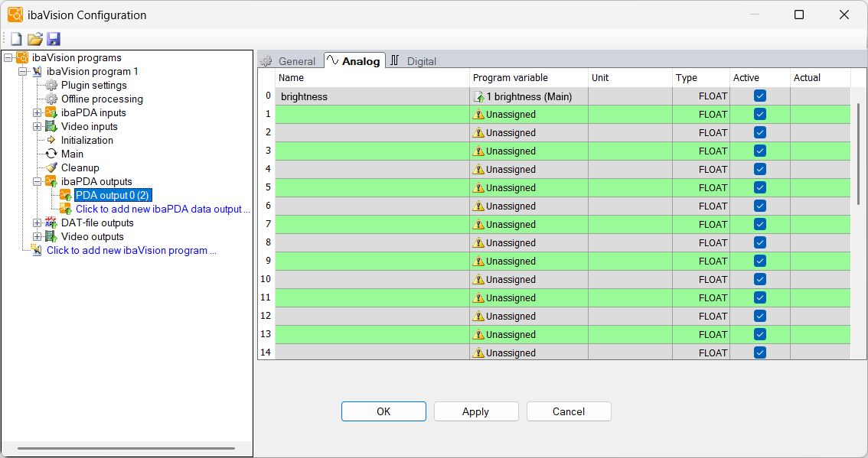Click to add new ibaVision program link
This screenshot has height=458, width=868.
131,251
